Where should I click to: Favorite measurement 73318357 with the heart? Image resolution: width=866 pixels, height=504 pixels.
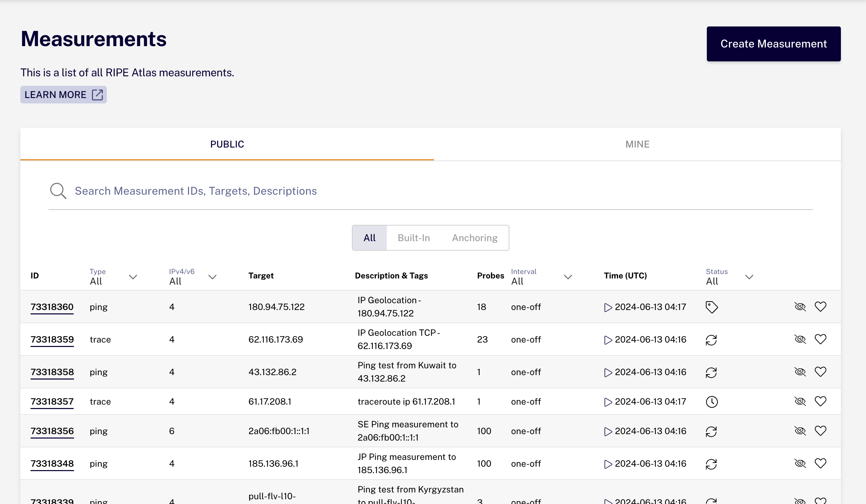821,401
